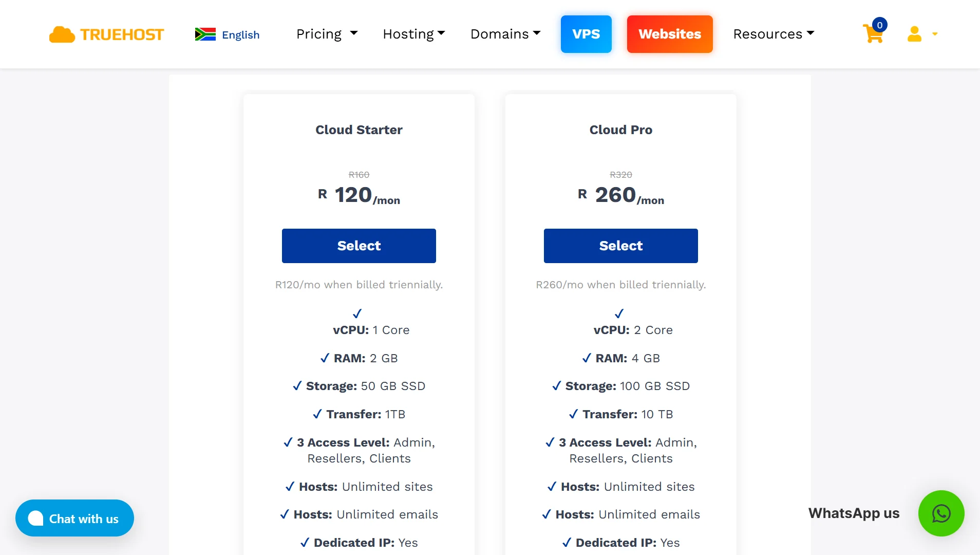Select the Cloud Starter plan
The width and height of the screenshot is (980, 555).
tap(359, 246)
